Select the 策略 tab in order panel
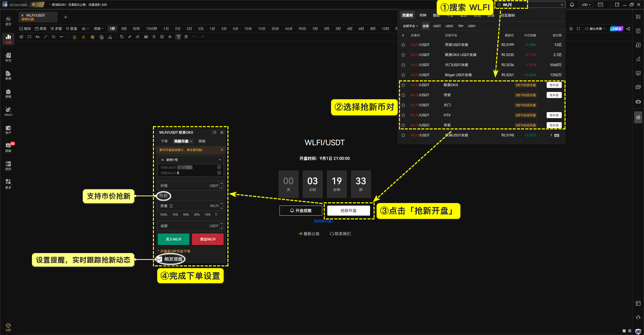This screenshot has height=335, width=644. click(202, 141)
